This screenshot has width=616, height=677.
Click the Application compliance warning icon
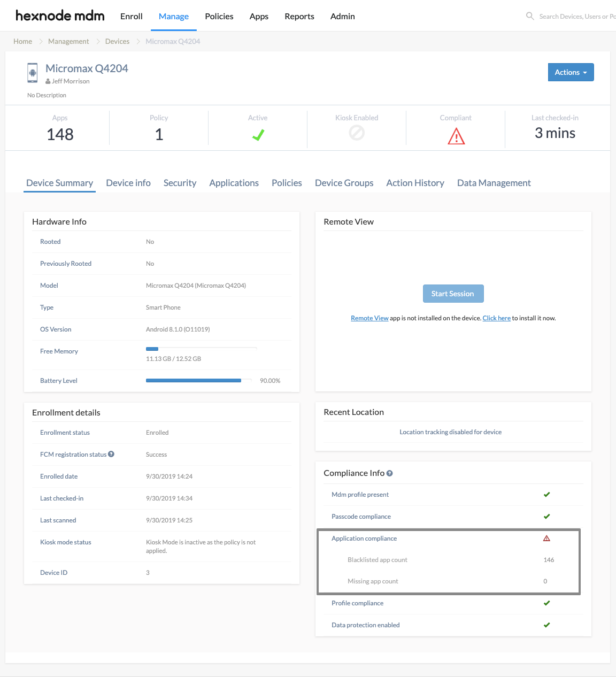(546, 538)
